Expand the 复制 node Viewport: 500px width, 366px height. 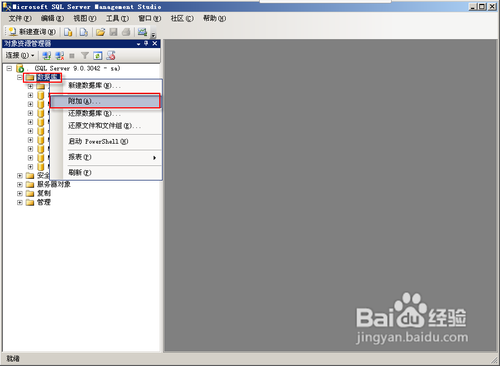(20, 193)
